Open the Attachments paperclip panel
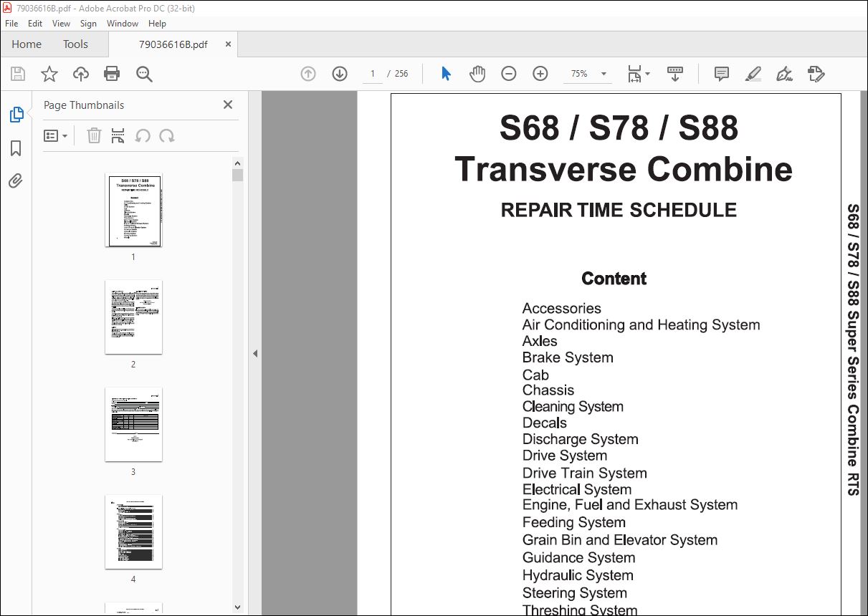The width and height of the screenshot is (868, 616). coord(16,181)
